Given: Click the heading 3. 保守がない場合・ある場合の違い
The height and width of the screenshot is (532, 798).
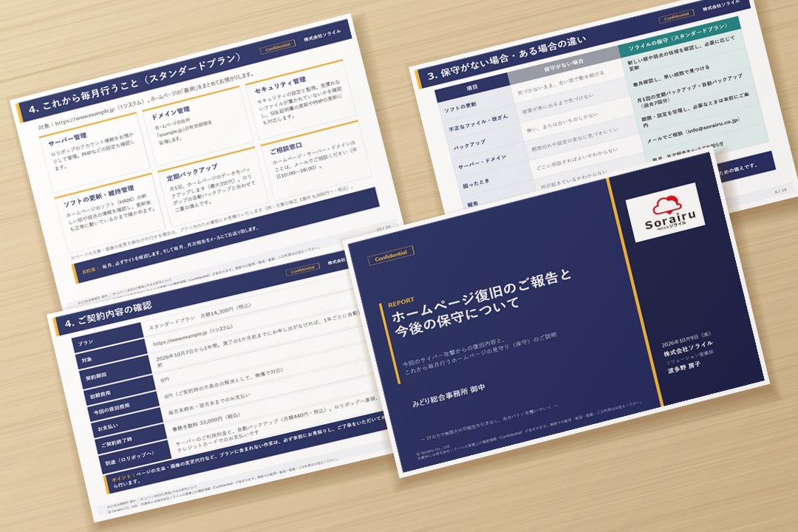Looking at the screenshot, I should pyautogui.click(x=506, y=58).
